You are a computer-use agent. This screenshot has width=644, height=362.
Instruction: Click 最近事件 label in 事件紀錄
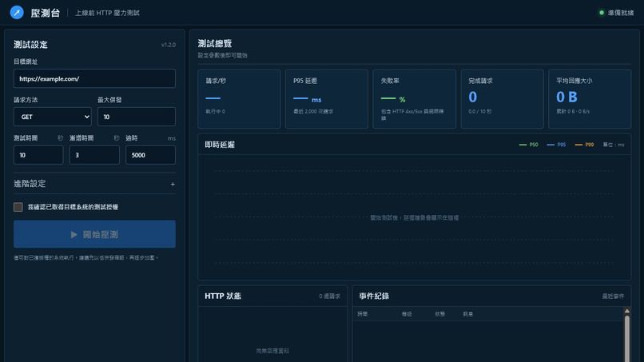[x=613, y=296]
